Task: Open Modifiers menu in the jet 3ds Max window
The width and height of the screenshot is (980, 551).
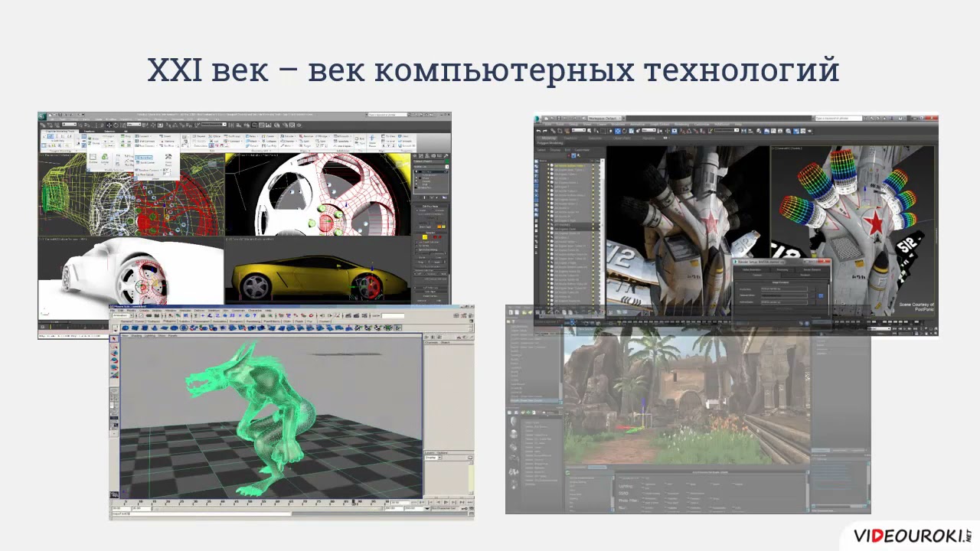Action: tap(618, 124)
